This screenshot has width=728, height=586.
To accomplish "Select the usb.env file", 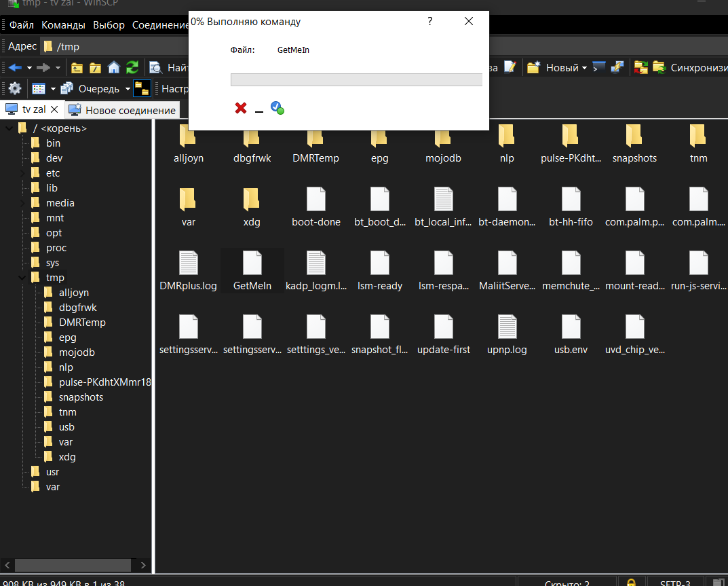I will tap(571, 335).
